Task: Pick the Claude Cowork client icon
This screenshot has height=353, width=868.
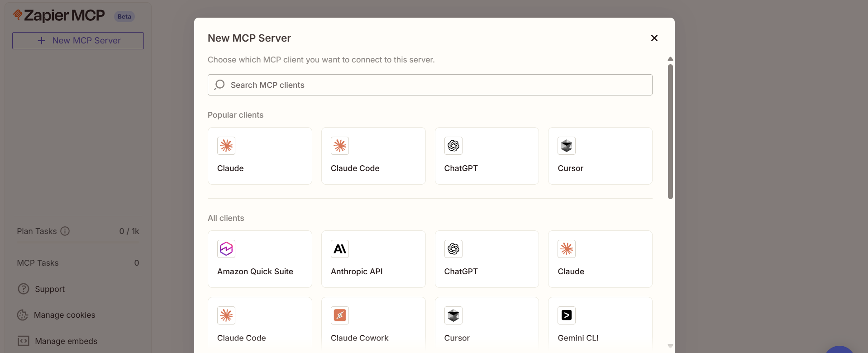Action: 340,315
